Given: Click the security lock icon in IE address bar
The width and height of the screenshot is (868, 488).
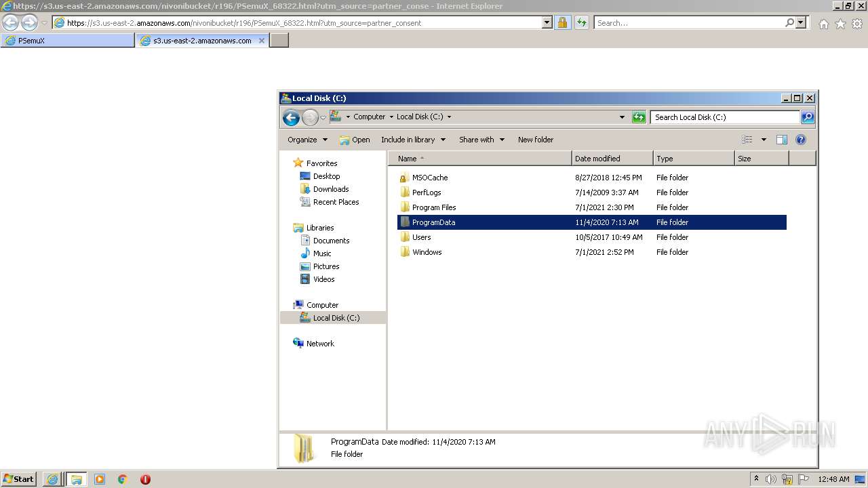Looking at the screenshot, I should [562, 23].
